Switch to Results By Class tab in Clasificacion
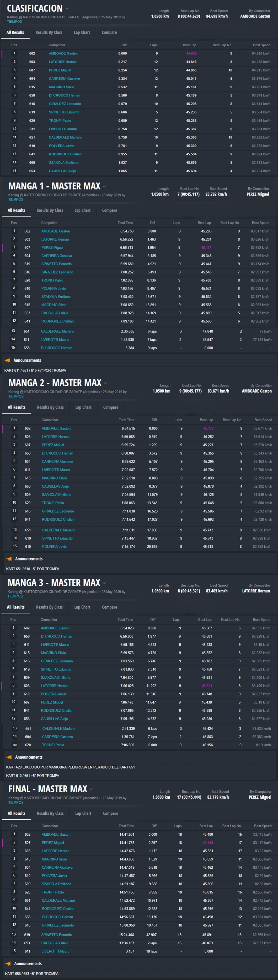 [x=49, y=32]
